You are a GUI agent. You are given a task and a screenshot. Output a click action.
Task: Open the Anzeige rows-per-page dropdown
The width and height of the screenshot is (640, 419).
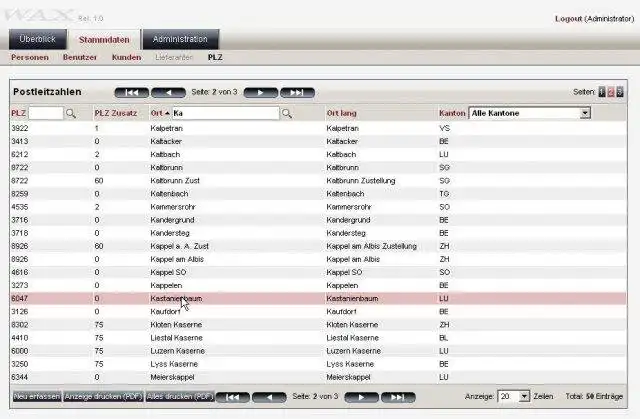[x=524, y=396]
